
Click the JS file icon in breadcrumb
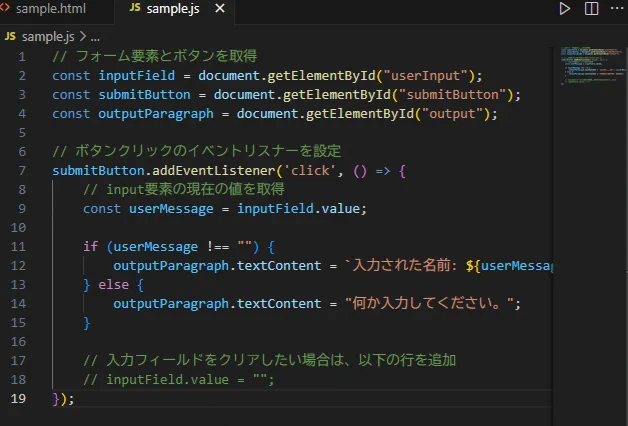tap(10, 36)
